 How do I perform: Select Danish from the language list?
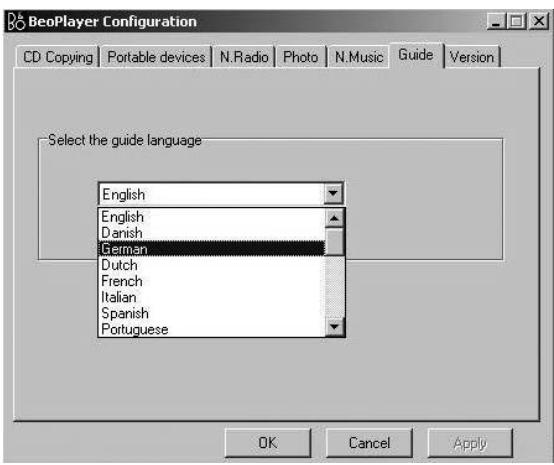click(211, 233)
